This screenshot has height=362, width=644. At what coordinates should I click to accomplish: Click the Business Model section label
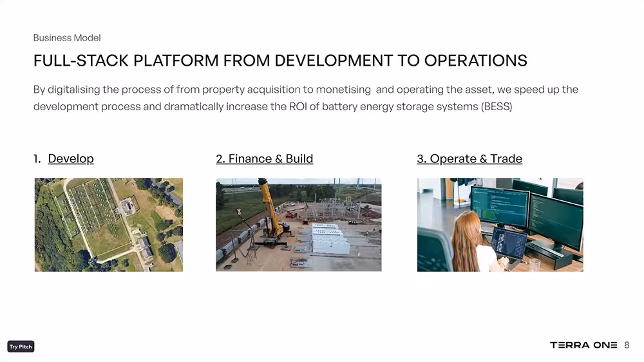pyautogui.click(x=67, y=38)
